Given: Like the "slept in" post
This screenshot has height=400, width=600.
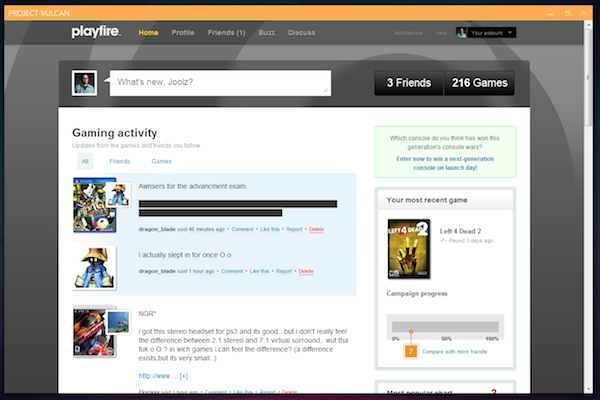Looking at the screenshot, I should [x=259, y=271].
